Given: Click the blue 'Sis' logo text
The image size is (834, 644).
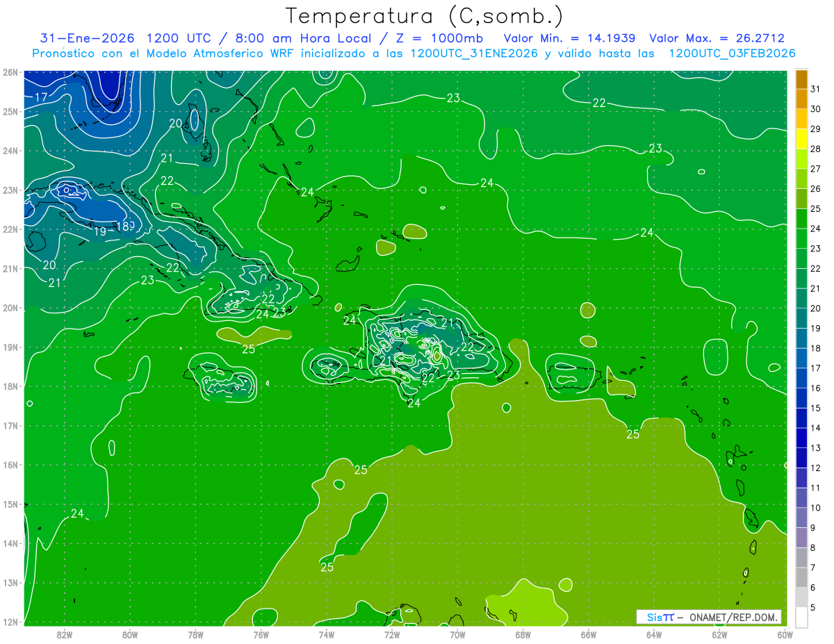Looking at the screenshot, I should (655, 617).
